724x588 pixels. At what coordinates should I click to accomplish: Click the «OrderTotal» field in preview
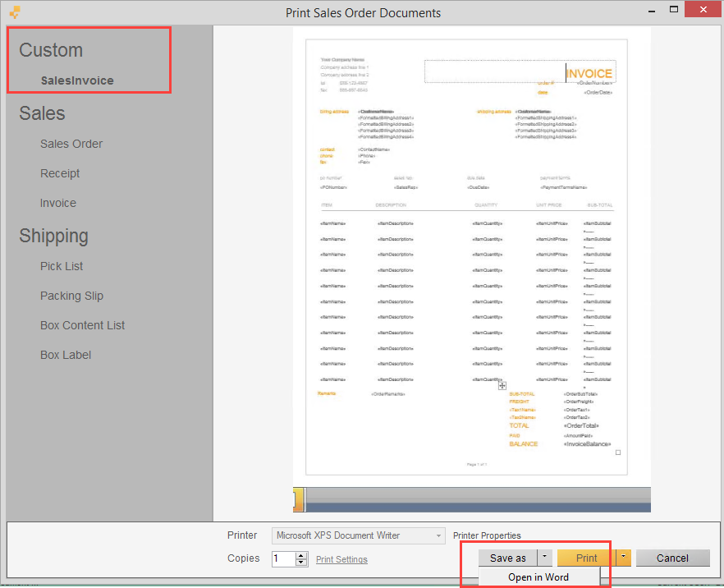pyautogui.click(x=581, y=425)
